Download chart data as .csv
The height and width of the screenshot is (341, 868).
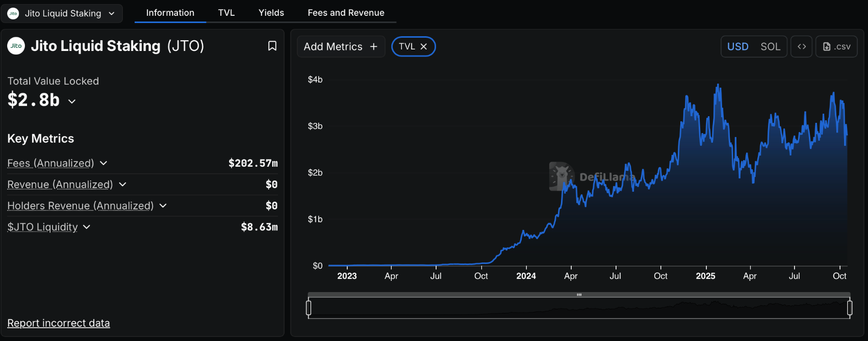click(x=836, y=46)
